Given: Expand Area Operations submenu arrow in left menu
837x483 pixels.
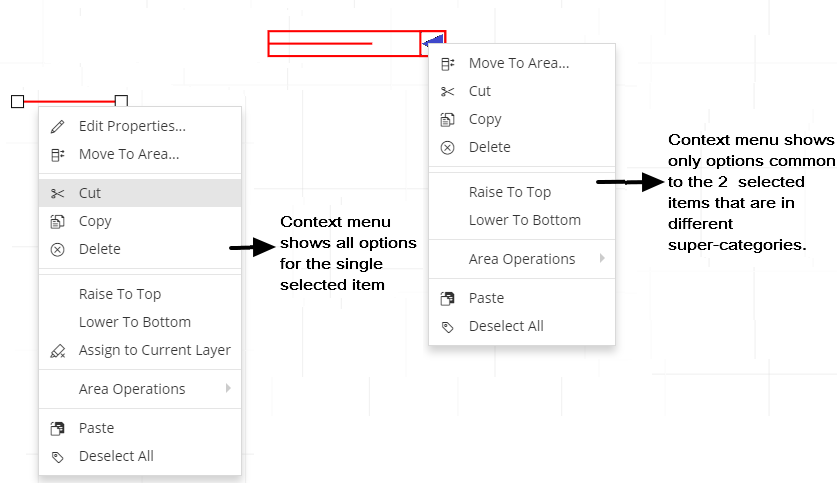Looking at the screenshot, I should click(228, 388).
